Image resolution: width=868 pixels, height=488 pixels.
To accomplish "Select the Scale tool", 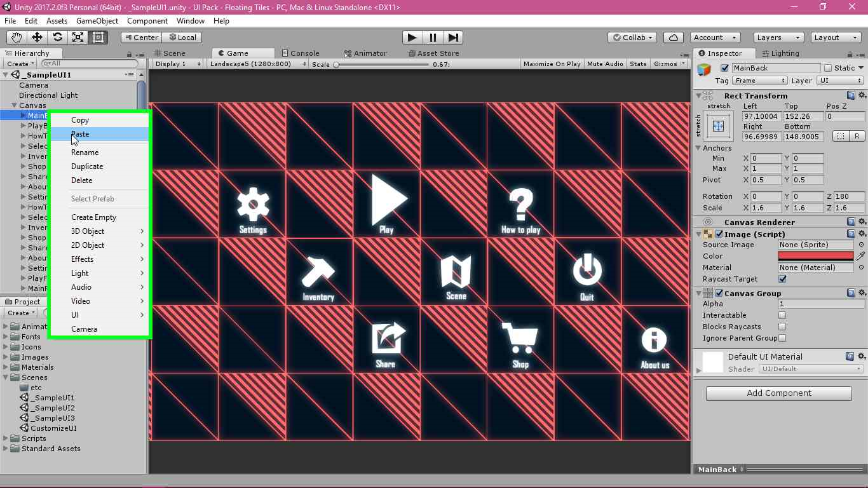I will click(x=78, y=37).
